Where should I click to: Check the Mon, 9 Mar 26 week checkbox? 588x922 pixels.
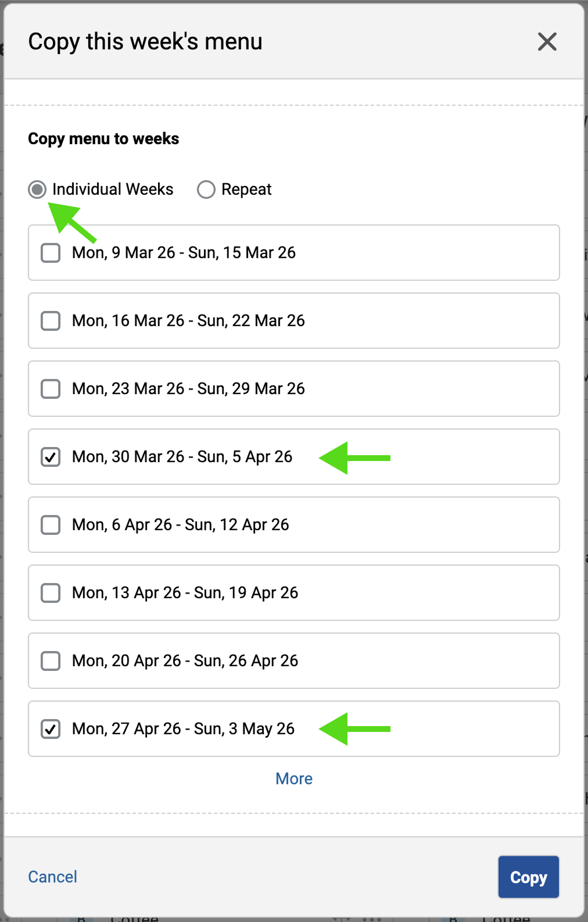[x=51, y=253]
